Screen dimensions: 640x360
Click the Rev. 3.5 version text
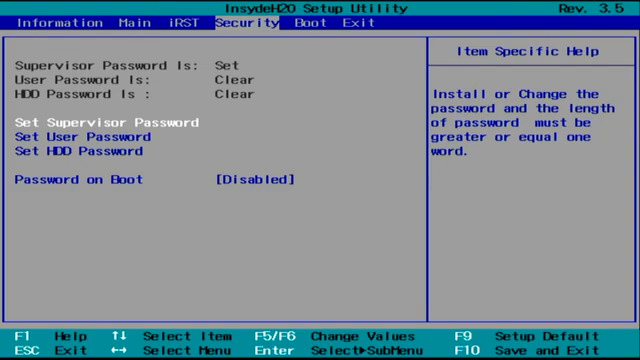[x=591, y=9]
